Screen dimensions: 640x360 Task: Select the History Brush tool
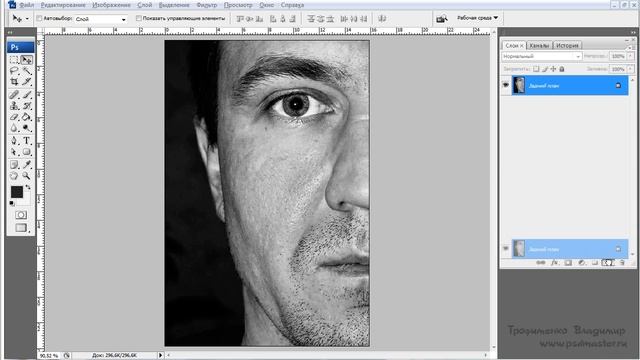[x=27, y=106]
